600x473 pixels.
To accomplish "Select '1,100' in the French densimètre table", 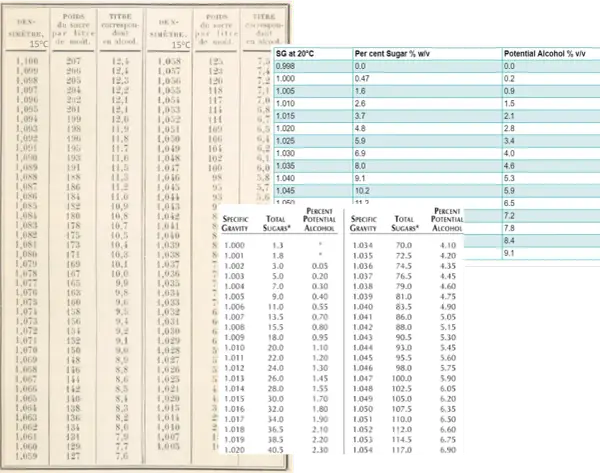I will point(27,61).
